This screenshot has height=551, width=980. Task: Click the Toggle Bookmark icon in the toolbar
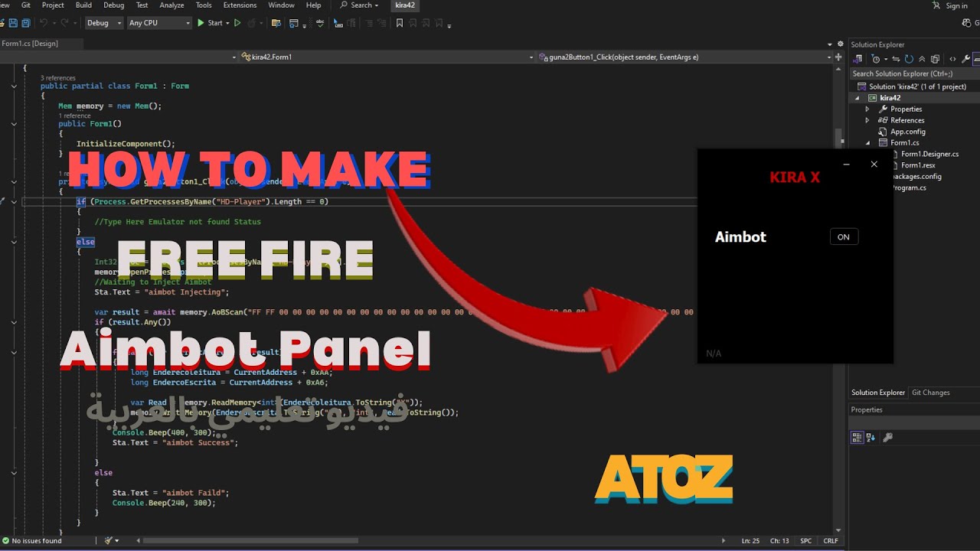point(399,23)
